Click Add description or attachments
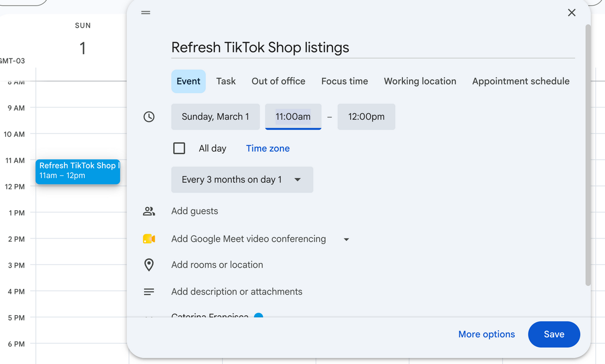605x364 pixels. (x=237, y=291)
